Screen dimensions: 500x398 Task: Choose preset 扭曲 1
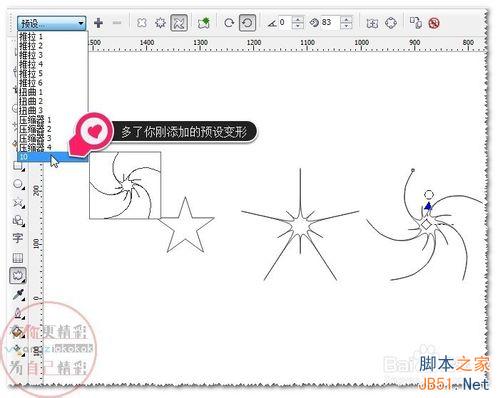[52, 92]
